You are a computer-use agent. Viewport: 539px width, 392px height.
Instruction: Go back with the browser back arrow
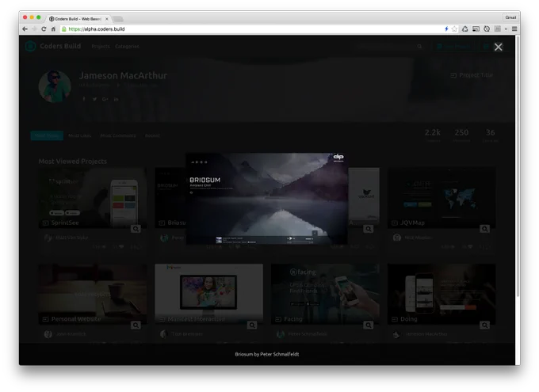pos(25,29)
